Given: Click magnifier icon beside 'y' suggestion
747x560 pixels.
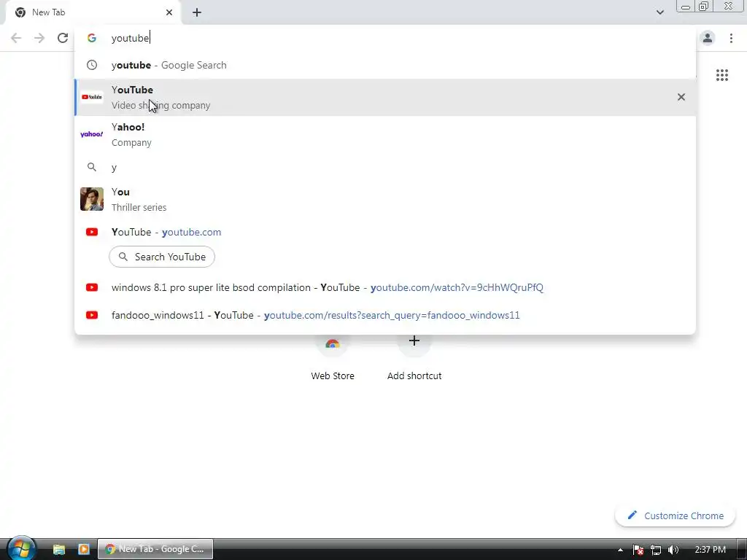Looking at the screenshot, I should coord(92,167).
